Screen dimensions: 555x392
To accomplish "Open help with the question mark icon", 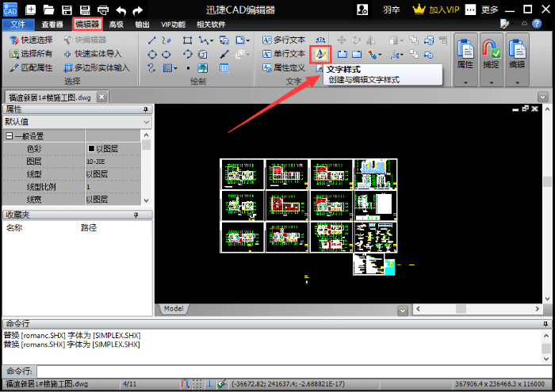I will point(537,24).
